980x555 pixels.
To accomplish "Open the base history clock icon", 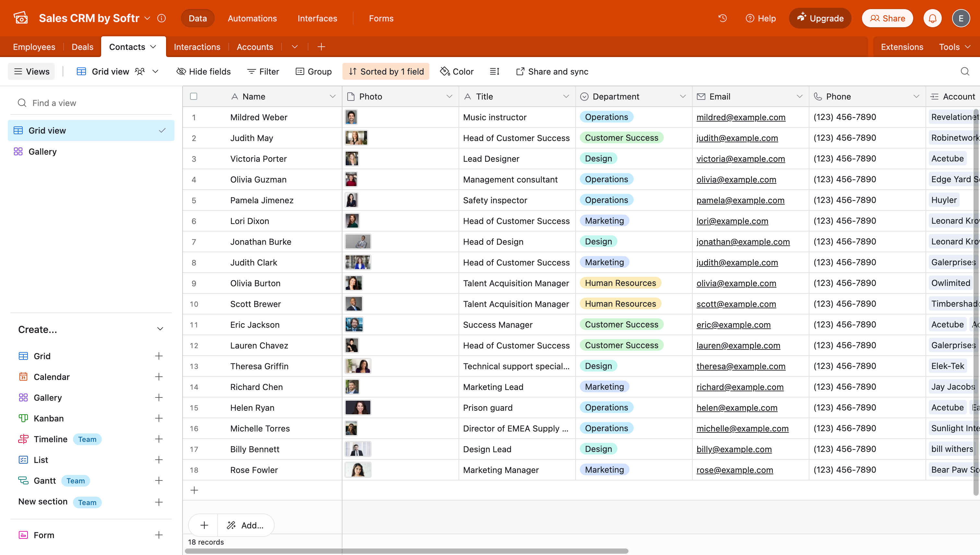I will pyautogui.click(x=723, y=18).
